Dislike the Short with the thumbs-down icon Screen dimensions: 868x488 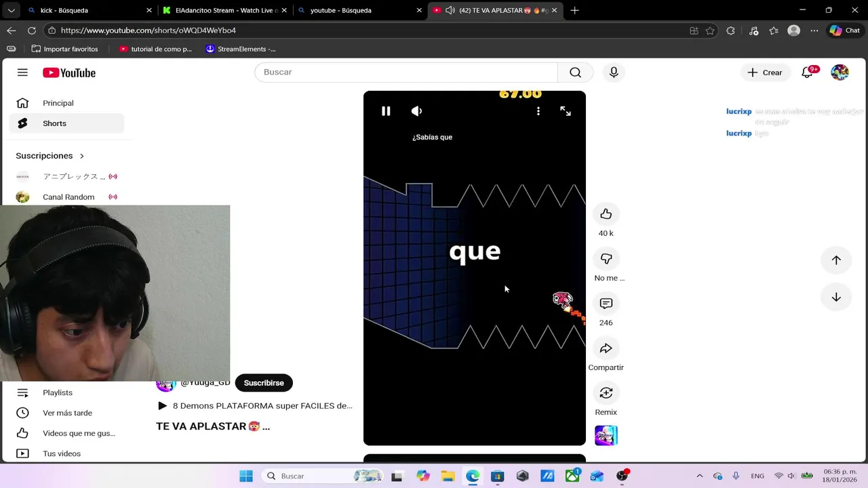pyautogui.click(x=606, y=259)
